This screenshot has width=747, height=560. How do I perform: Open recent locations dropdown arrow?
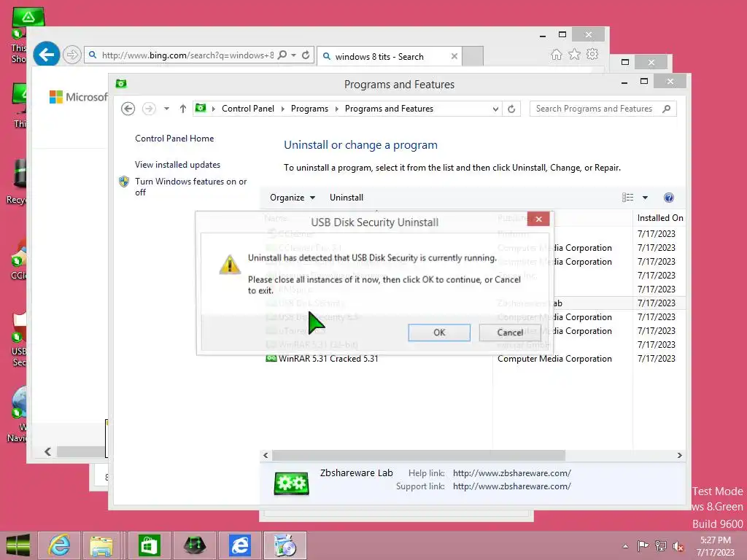[x=166, y=109]
